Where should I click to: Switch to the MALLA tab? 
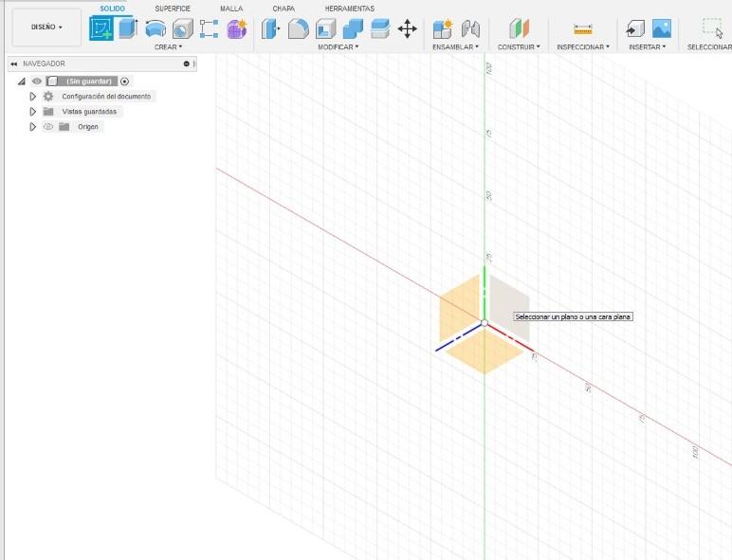231,9
